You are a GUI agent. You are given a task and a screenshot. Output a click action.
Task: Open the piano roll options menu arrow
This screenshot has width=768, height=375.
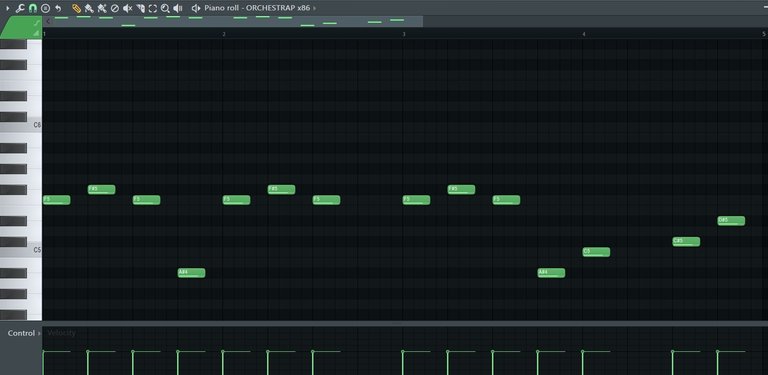pos(7,8)
